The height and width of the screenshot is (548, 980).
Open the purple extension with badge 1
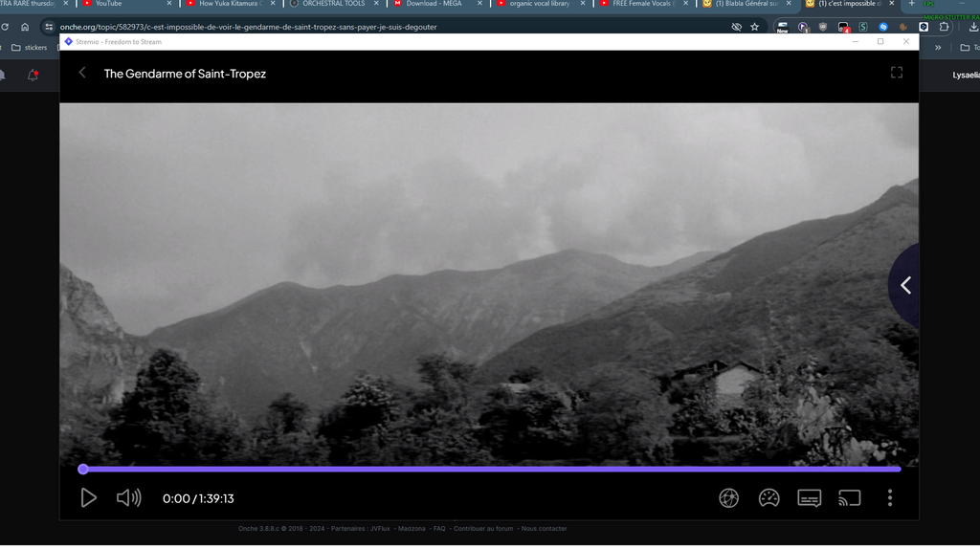point(803,27)
